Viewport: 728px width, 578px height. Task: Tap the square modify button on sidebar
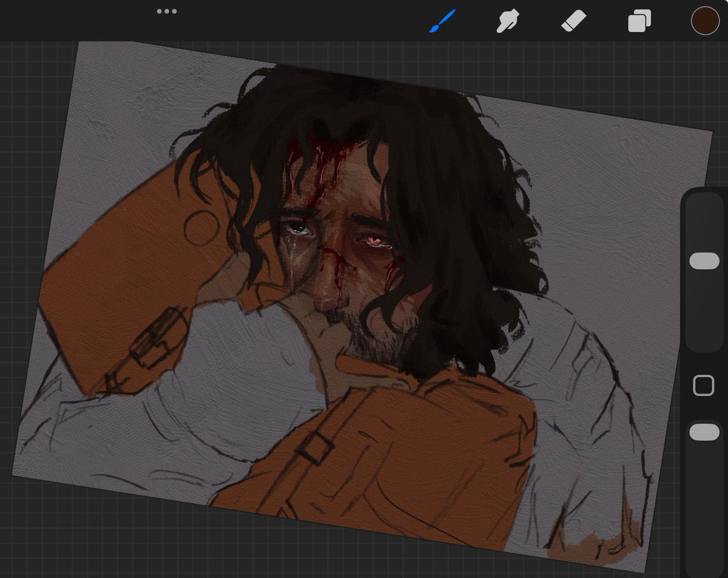[704, 386]
